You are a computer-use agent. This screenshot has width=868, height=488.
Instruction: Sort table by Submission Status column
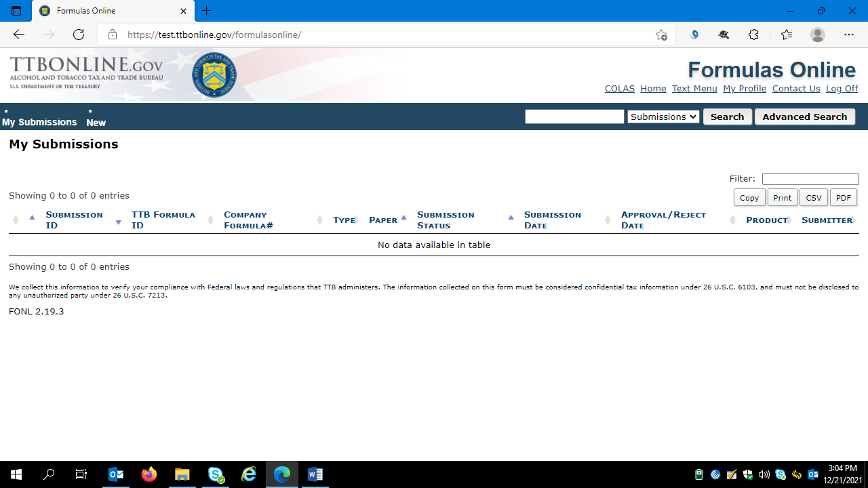[446, 220]
